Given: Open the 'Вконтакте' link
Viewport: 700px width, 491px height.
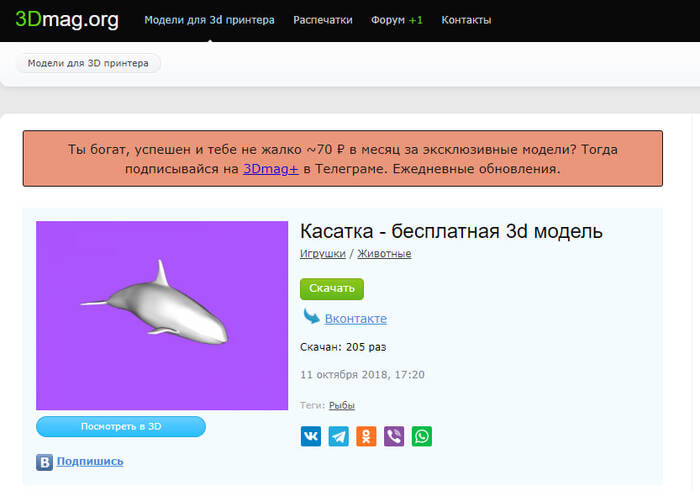Looking at the screenshot, I should click(x=356, y=319).
